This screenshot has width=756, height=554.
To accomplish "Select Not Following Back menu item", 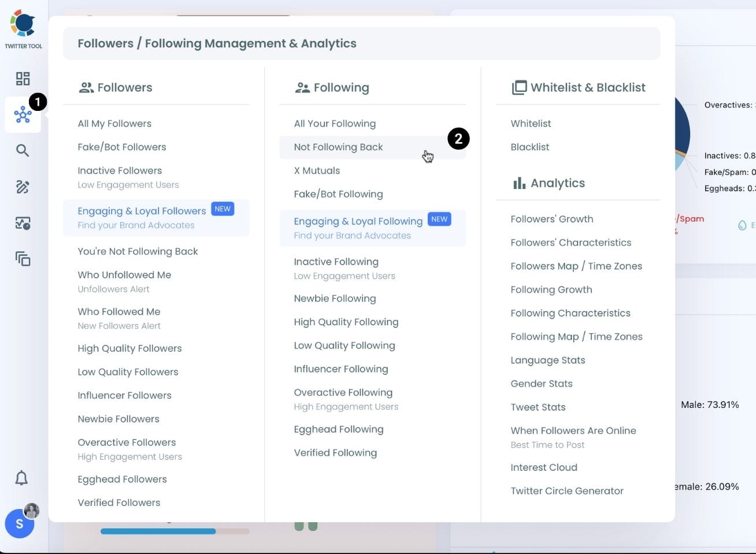I will tap(338, 147).
